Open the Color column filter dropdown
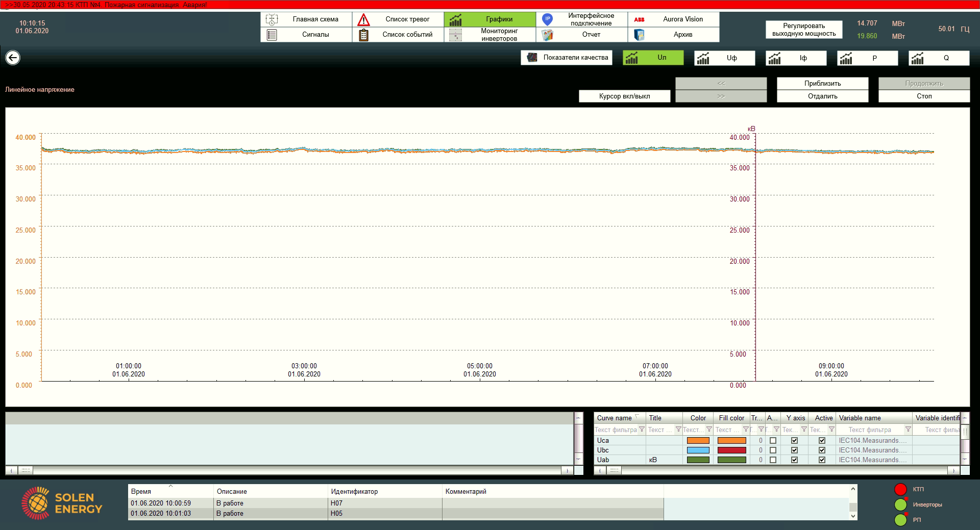Viewport: 980px width, 530px height. pyautogui.click(x=709, y=430)
